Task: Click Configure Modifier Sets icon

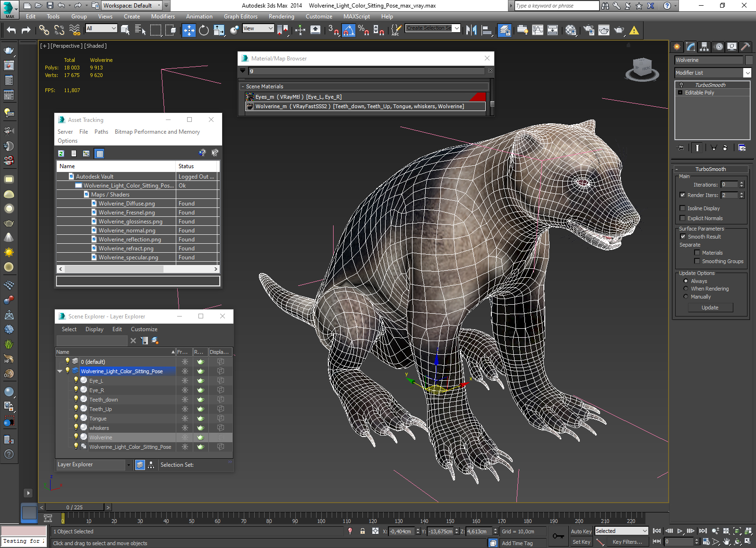Action: click(742, 148)
